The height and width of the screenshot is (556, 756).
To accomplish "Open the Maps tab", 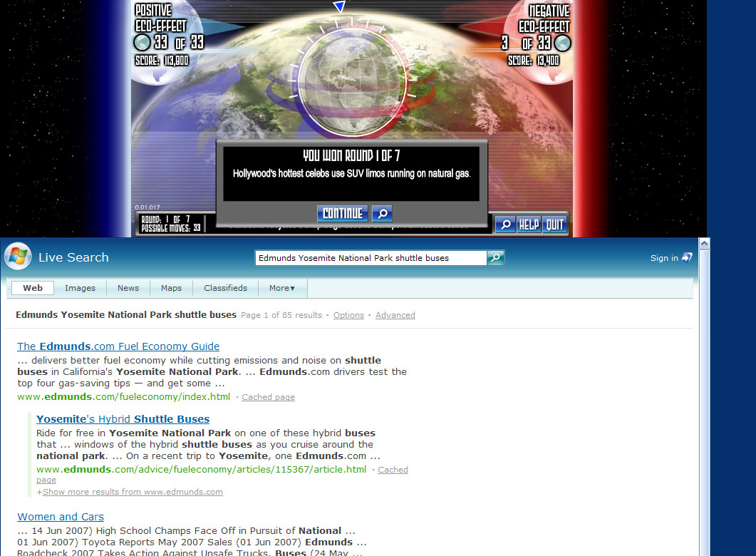I will coord(171,288).
